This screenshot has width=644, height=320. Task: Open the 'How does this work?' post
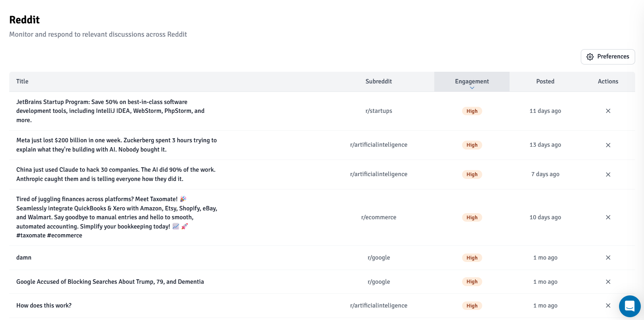[x=44, y=305]
